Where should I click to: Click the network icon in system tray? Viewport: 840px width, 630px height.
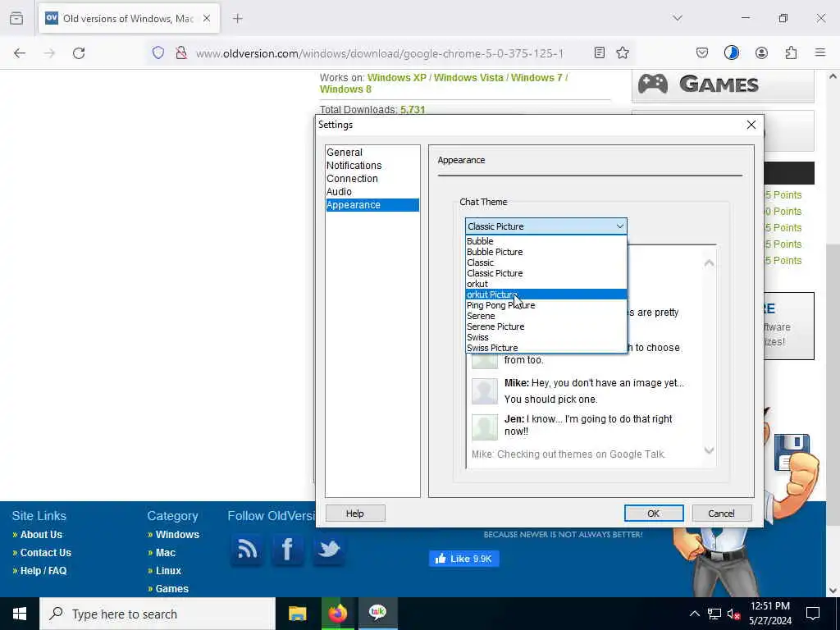[x=714, y=614]
